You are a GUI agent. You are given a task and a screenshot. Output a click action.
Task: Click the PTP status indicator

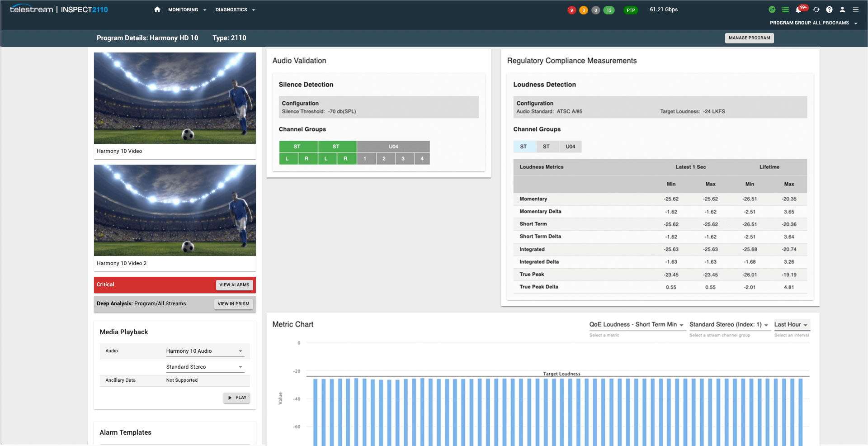[631, 10]
